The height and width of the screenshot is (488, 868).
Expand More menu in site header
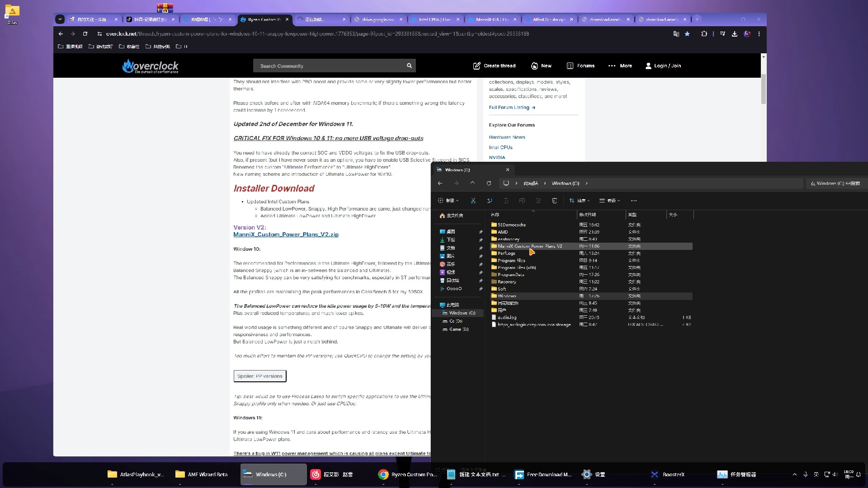[620, 66]
